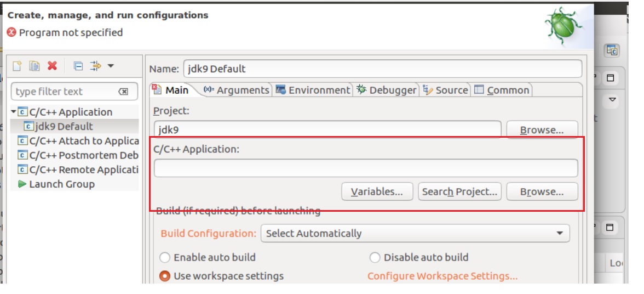Click the C/C++ Application path input field
644x294 pixels.
pos(366,168)
